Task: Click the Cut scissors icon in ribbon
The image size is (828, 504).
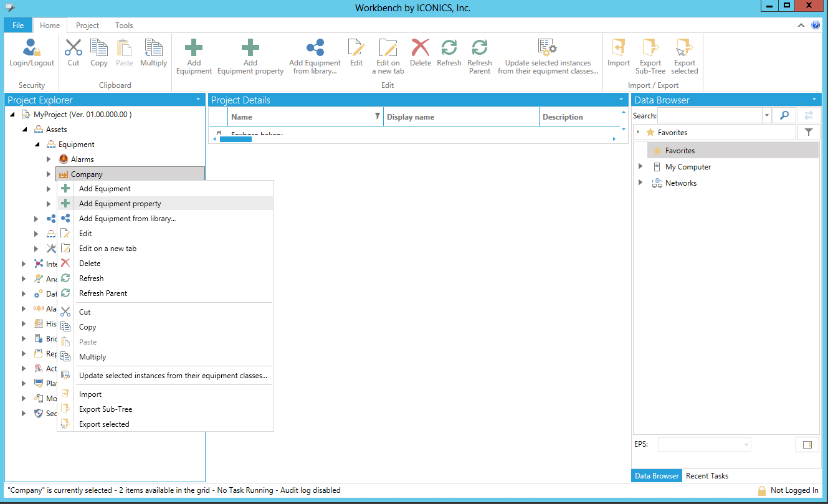Action: (x=74, y=49)
